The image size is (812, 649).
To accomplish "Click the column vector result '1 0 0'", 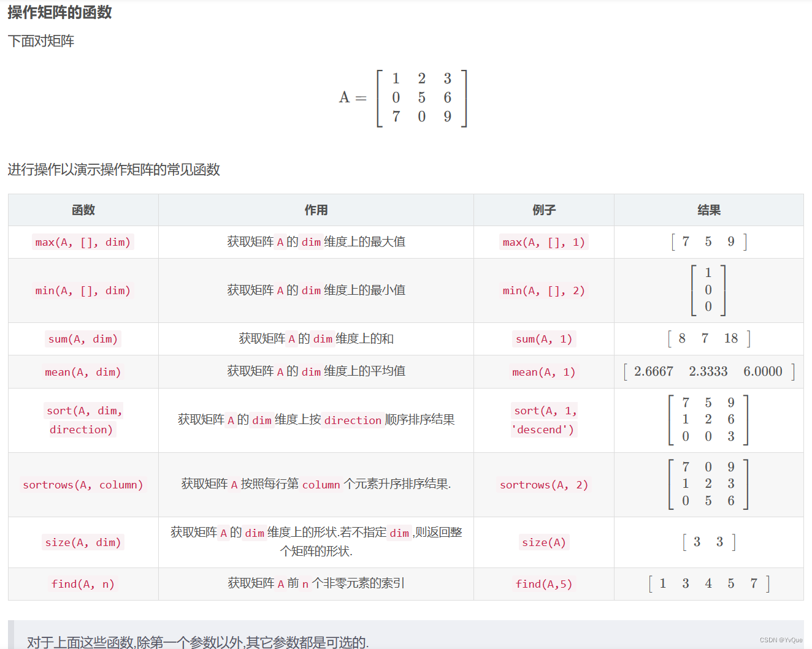I will (x=708, y=290).
